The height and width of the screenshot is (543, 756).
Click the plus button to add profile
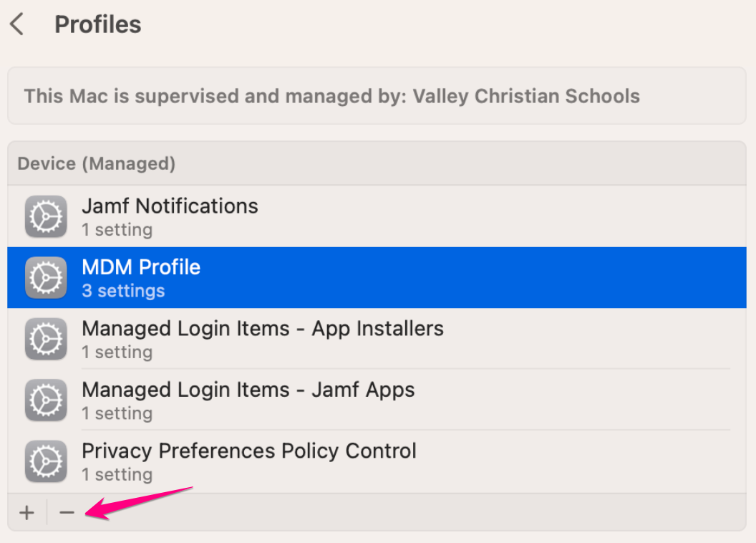26,513
